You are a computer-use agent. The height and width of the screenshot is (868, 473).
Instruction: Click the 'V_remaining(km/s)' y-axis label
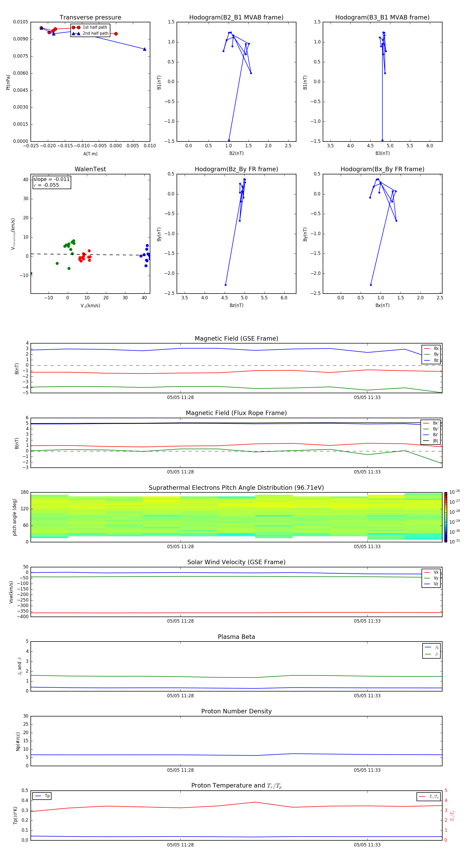coord(13,234)
